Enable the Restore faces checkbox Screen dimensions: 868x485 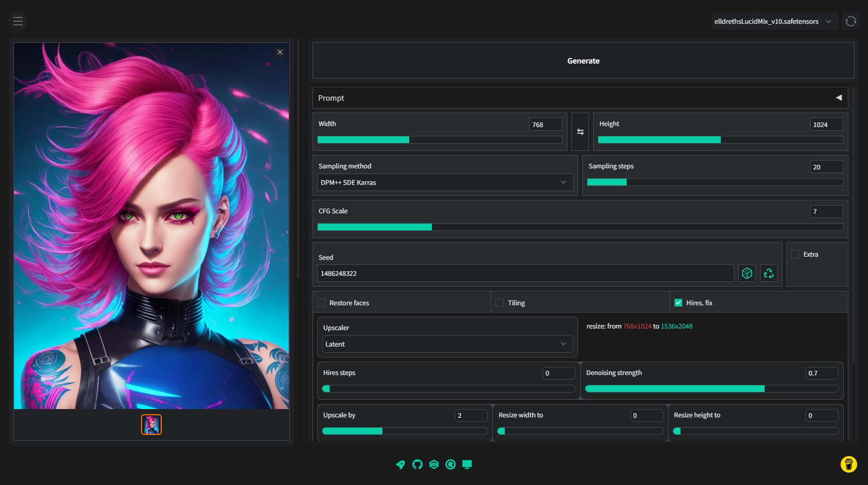pos(321,303)
